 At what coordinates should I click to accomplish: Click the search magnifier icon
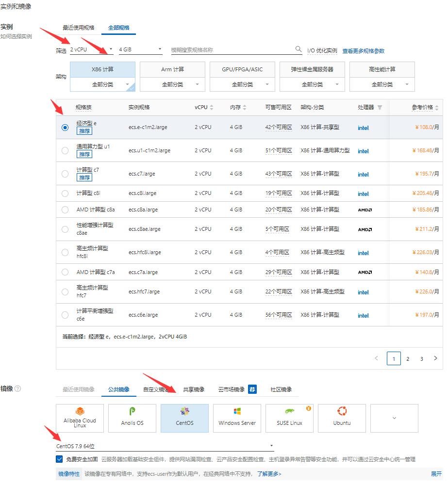[x=298, y=49]
